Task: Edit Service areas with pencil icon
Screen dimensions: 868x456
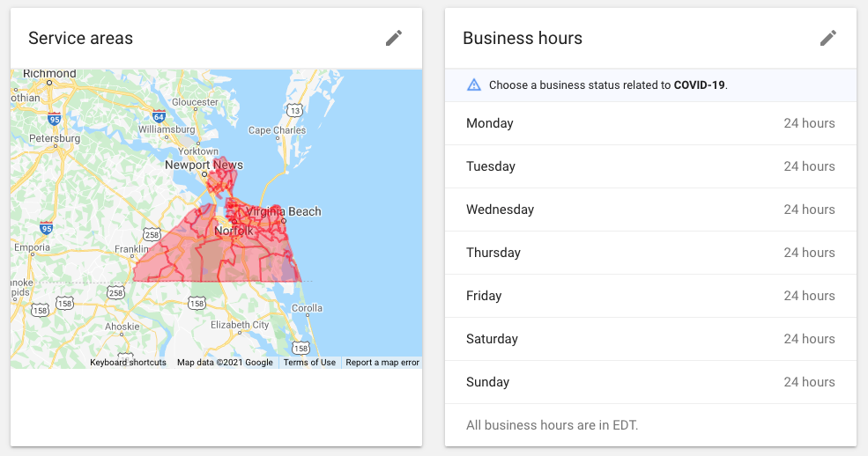Action: tap(394, 38)
